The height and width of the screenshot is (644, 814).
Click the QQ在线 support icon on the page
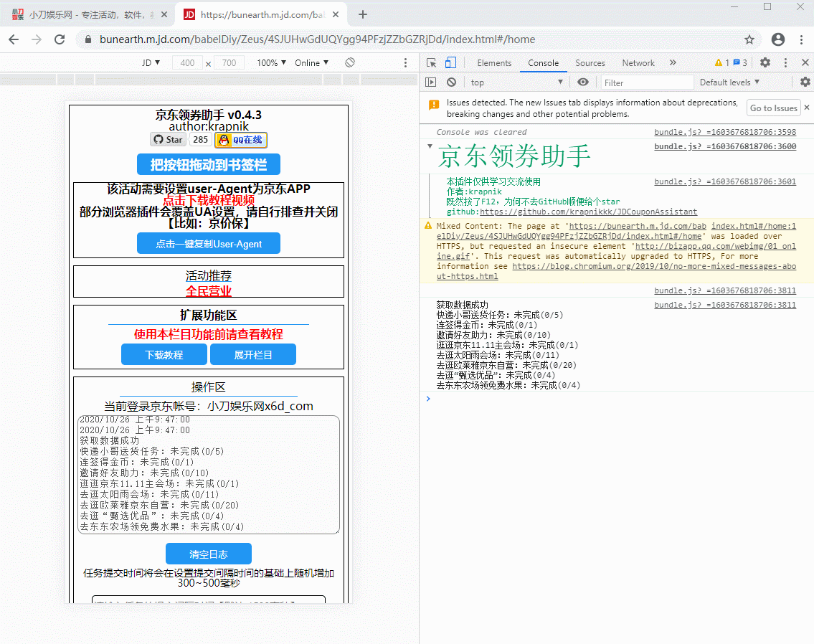click(x=240, y=139)
